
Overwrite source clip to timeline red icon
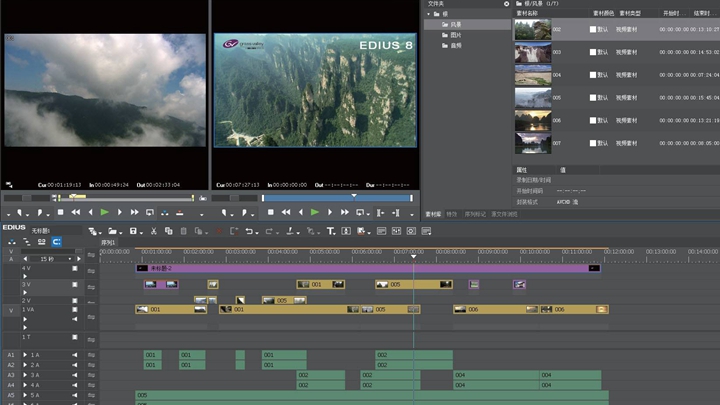point(180,213)
